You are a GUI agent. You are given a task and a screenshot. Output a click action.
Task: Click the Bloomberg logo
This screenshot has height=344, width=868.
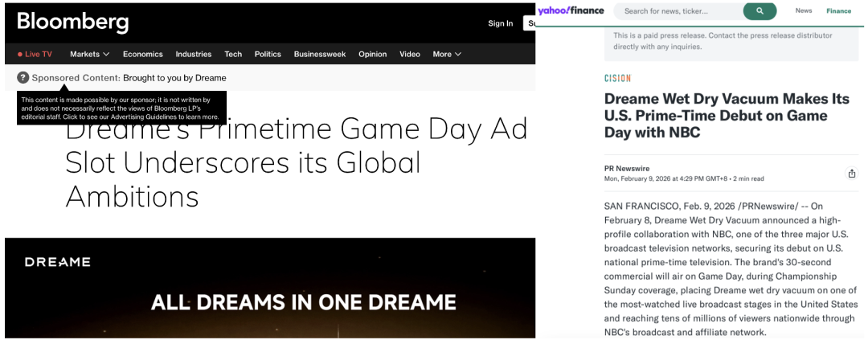[x=73, y=23]
